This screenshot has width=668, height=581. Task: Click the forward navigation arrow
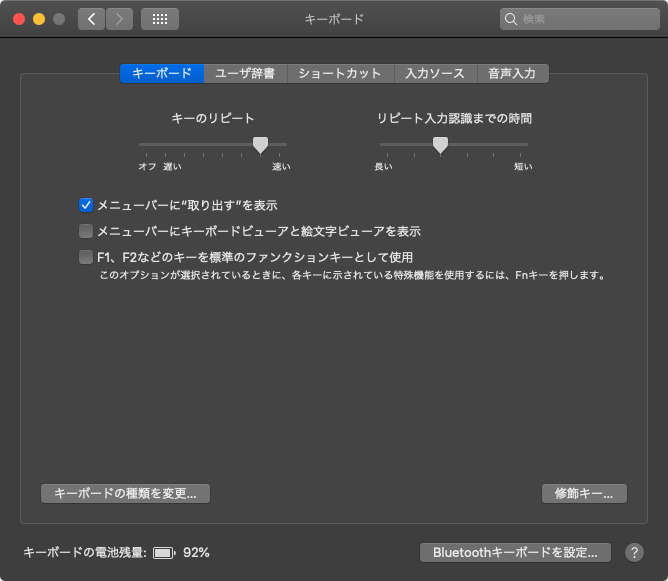coord(119,19)
